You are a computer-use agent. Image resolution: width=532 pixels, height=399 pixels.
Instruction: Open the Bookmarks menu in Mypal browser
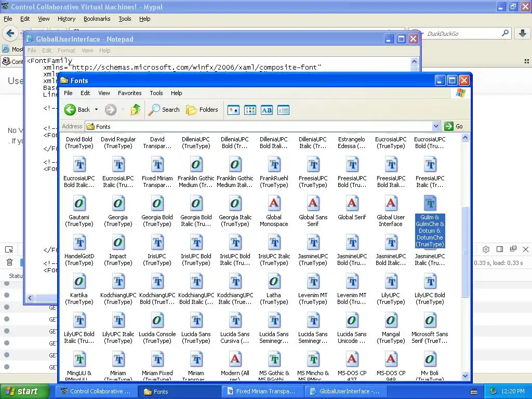click(x=97, y=19)
